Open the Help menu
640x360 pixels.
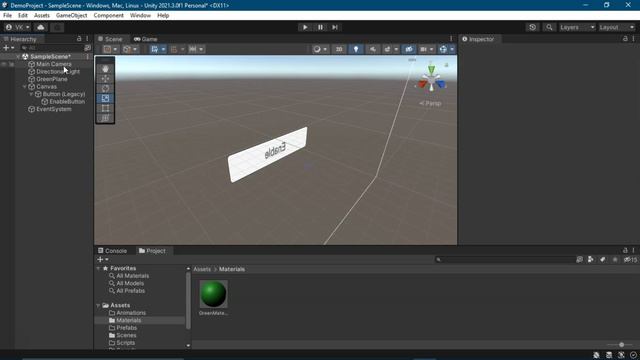pyautogui.click(x=163, y=16)
